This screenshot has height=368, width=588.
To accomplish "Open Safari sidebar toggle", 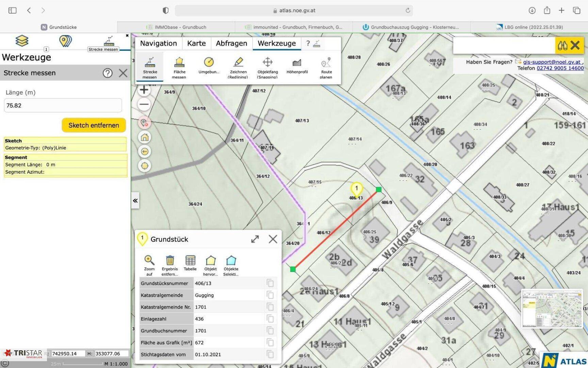I will pyautogui.click(x=12, y=11).
